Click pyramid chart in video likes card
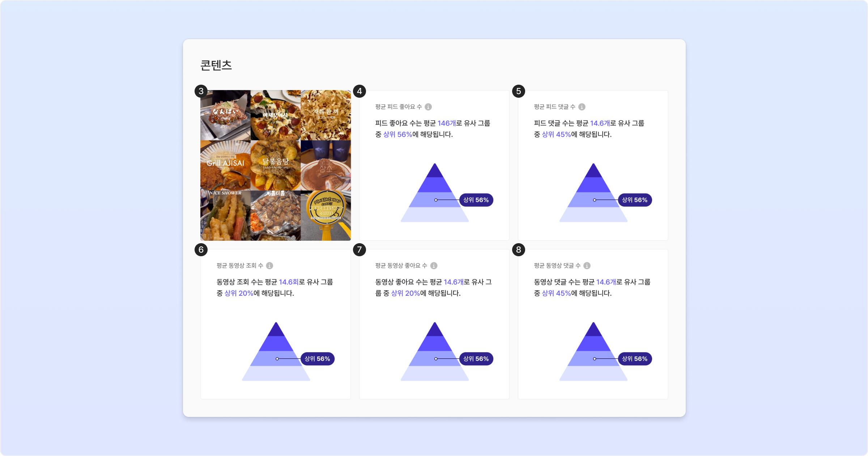868x456 pixels. pos(435,351)
